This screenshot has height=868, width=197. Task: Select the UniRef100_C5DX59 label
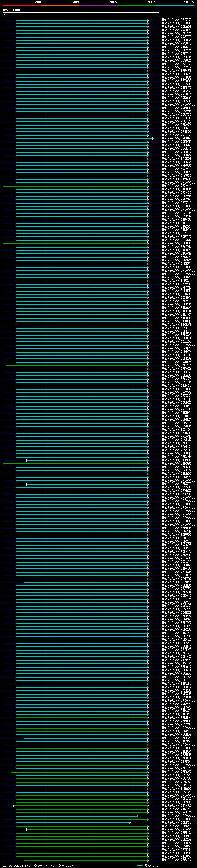[x=177, y=839]
